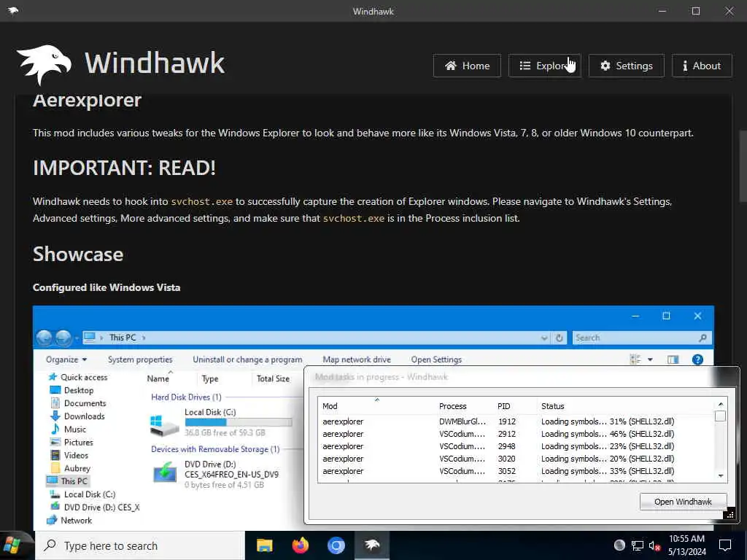Sort the task list by Status column

553,406
